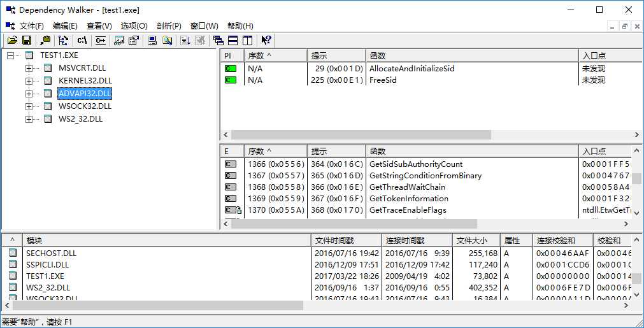Sort module list by 文件时间戳 header

347,240
